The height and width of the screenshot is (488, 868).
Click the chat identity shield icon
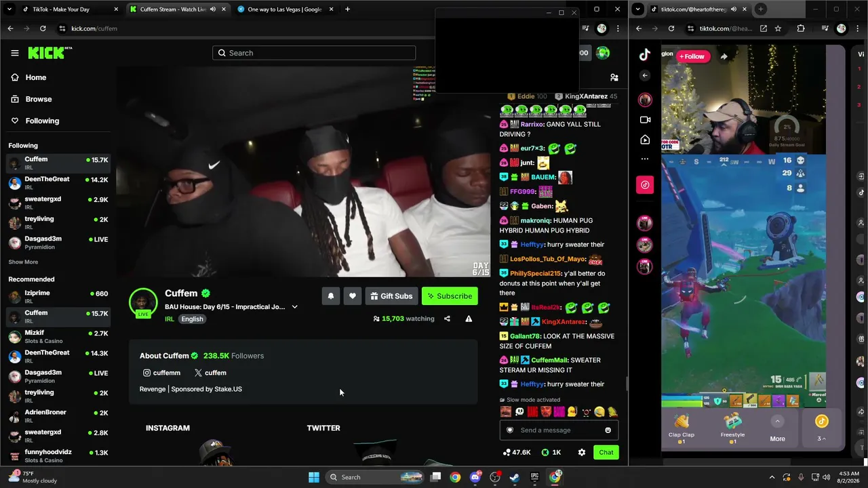pyautogui.click(x=510, y=430)
